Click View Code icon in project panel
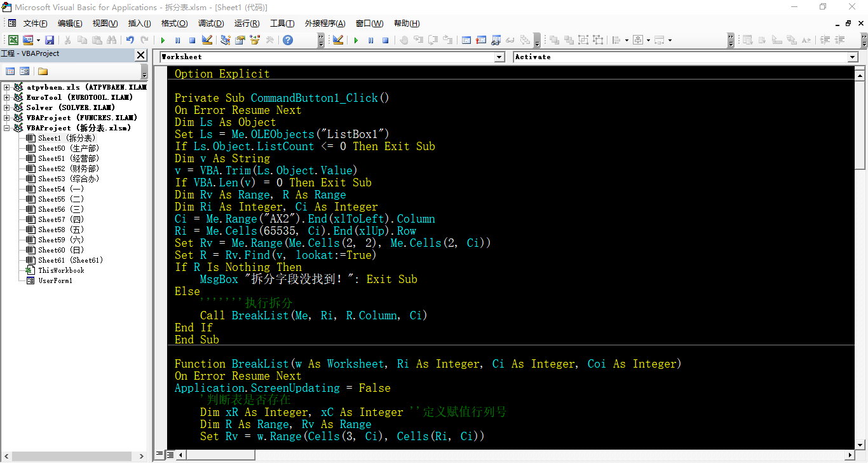 [11, 71]
